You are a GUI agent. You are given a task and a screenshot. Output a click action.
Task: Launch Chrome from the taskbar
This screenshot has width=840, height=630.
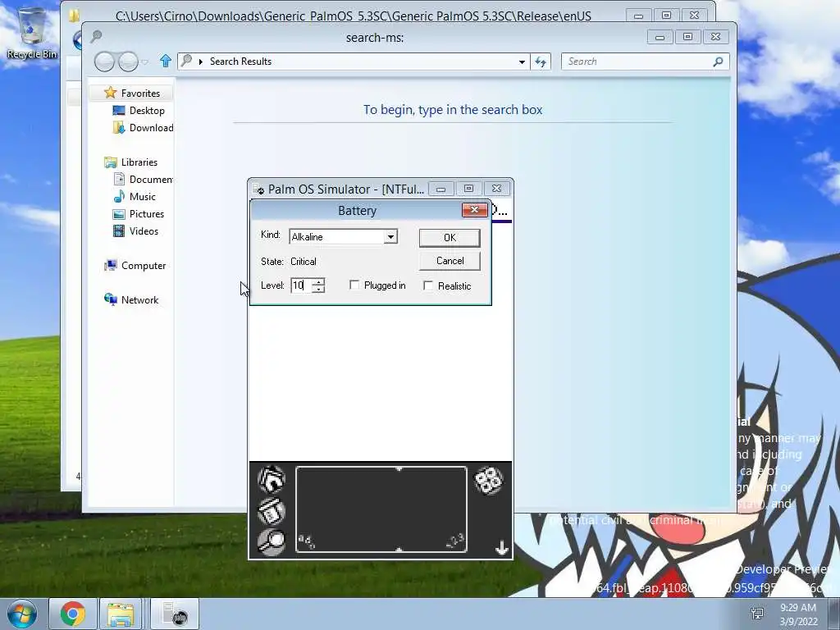[73, 614]
